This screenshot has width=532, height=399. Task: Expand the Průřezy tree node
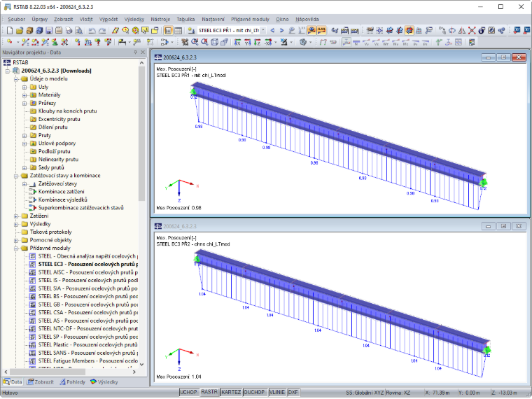tap(24, 103)
